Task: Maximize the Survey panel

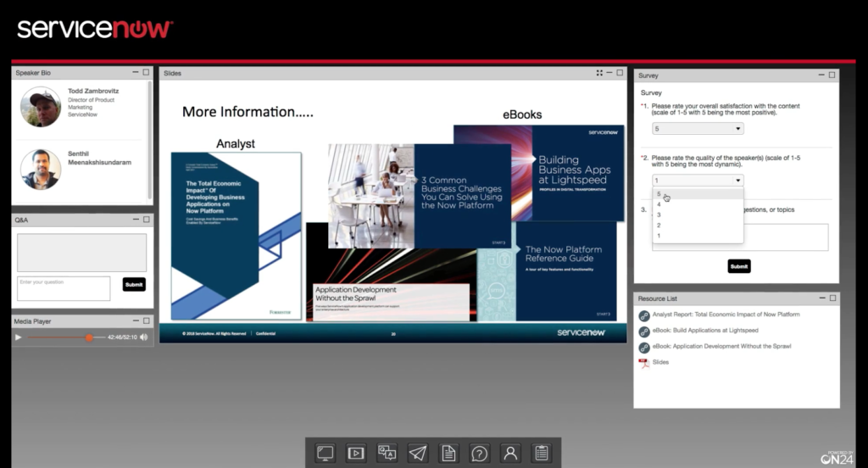Action: pyautogui.click(x=832, y=75)
